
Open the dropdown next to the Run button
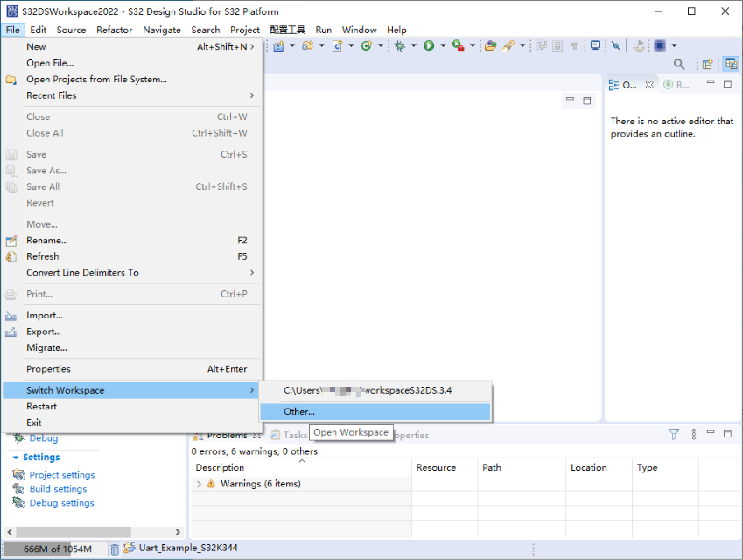pos(443,45)
